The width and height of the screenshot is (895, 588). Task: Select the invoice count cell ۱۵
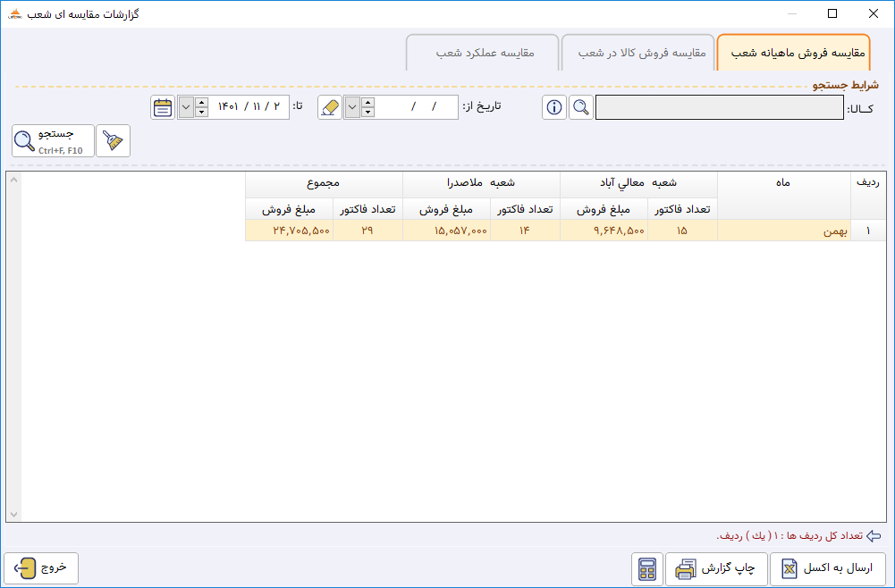(682, 231)
